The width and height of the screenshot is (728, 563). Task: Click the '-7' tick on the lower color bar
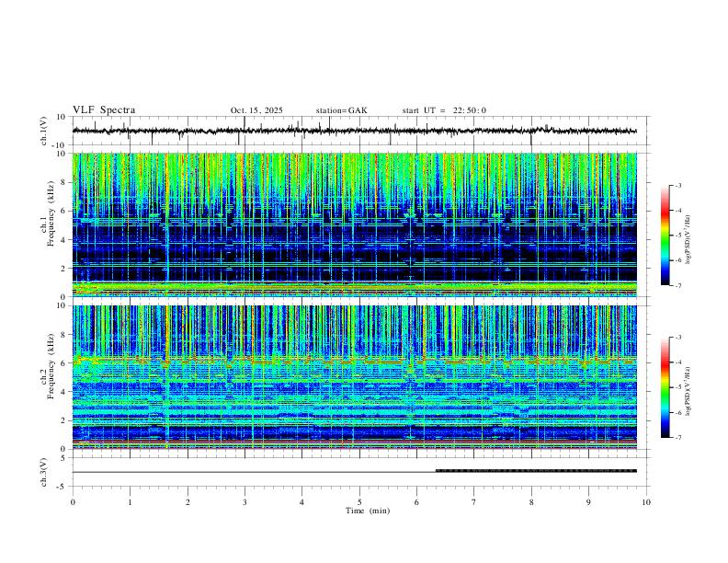click(677, 438)
